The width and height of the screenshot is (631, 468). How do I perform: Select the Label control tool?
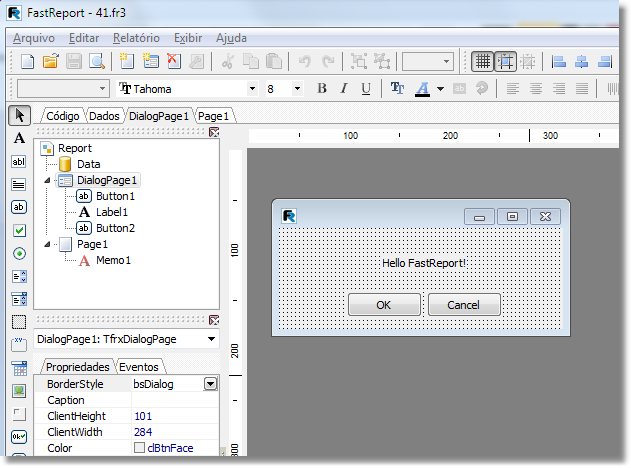click(x=19, y=138)
